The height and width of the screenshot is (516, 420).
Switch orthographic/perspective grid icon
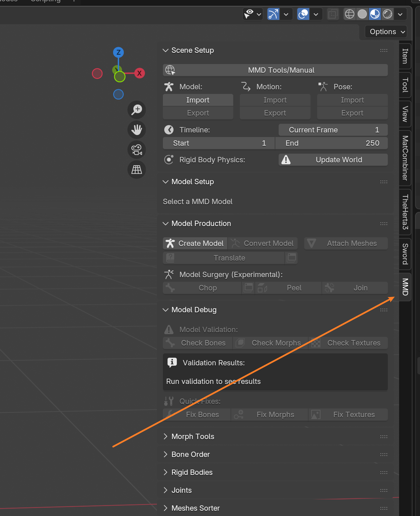point(136,170)
